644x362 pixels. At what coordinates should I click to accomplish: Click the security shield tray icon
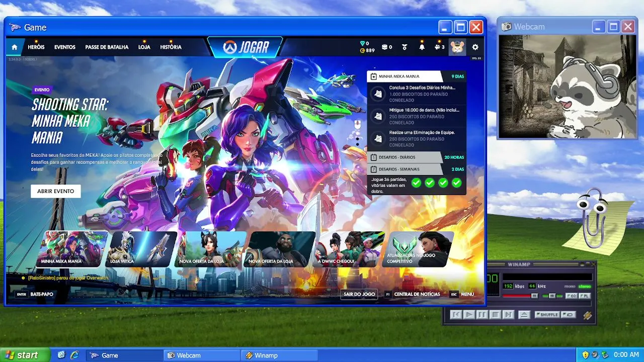click(585, 355)
